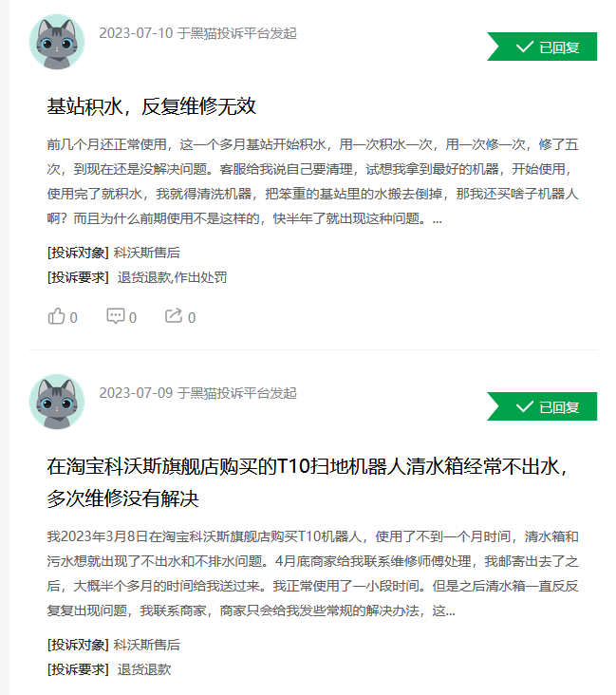616x695 pixels.
Task: Click the like count next to thumbs-up
Action: 74,318
